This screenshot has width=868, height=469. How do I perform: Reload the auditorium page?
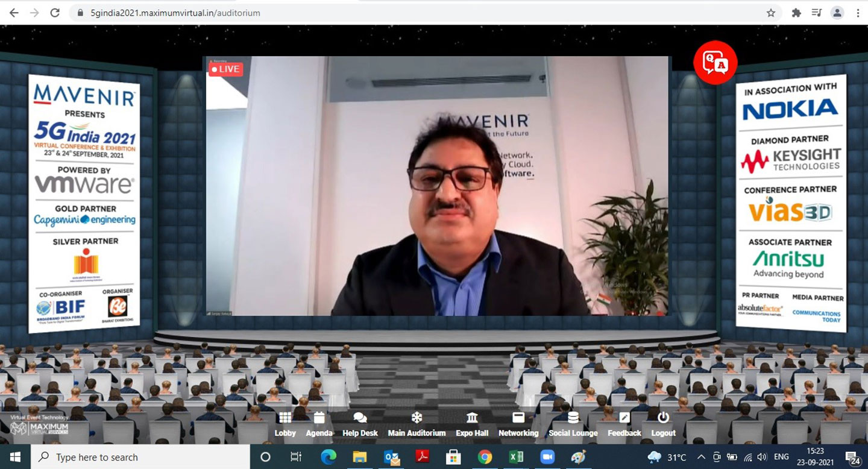55,13
